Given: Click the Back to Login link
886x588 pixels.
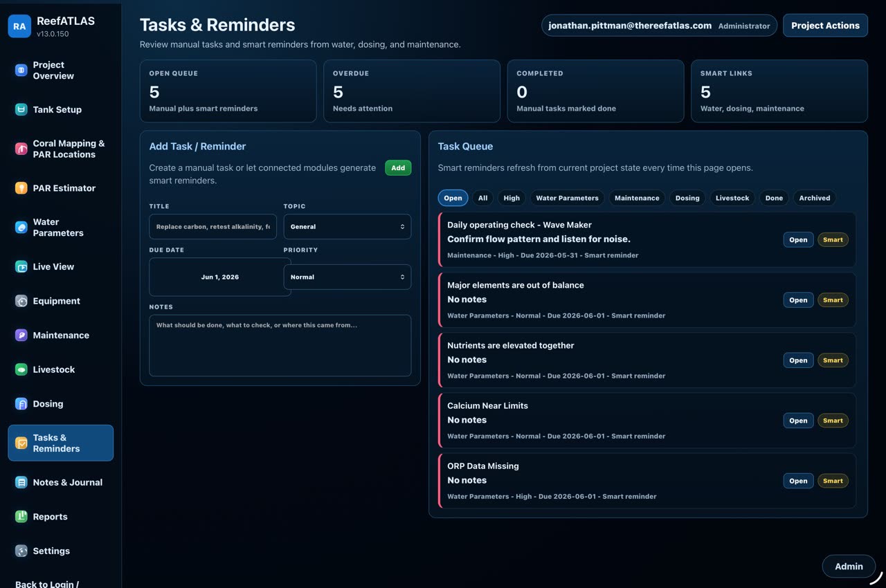Looking at the screenshot, I should 47,584.
